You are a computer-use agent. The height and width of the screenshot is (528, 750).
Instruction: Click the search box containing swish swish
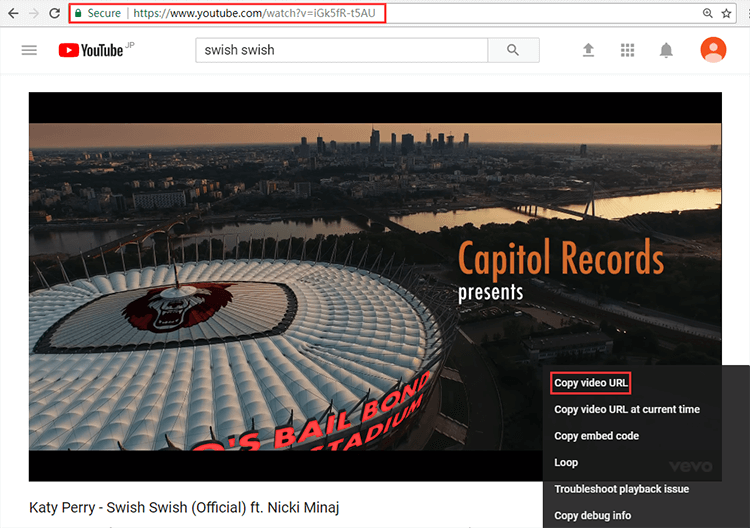click(x=342, y=50)
